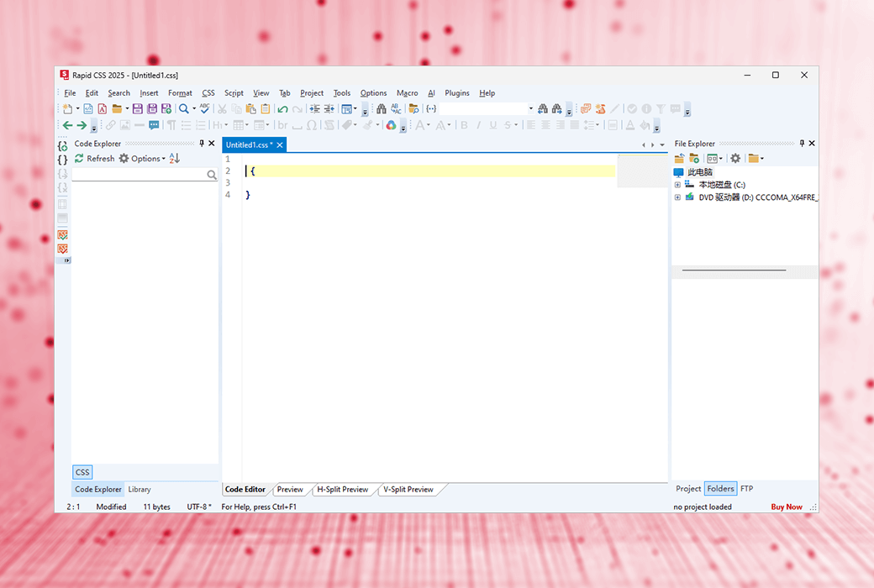Close the Untitled1.css tab
Screen dimensions: 874x588
(280, 145)
